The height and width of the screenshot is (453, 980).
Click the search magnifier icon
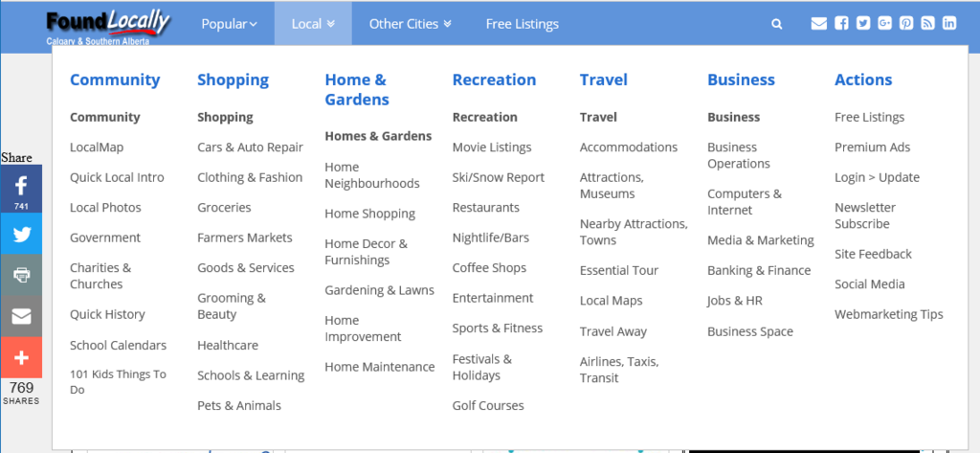777,24
